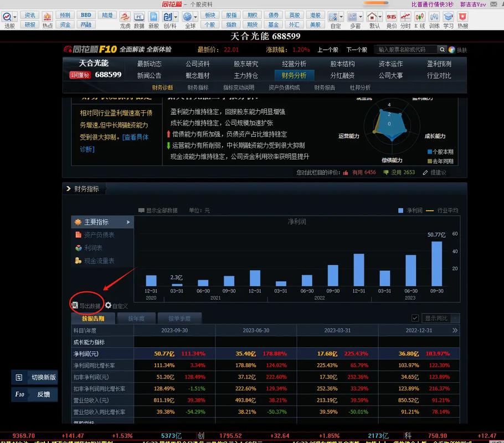The image size is (504, 443).
Task: Select the 利润表 income statement icon
Action: 78,248
